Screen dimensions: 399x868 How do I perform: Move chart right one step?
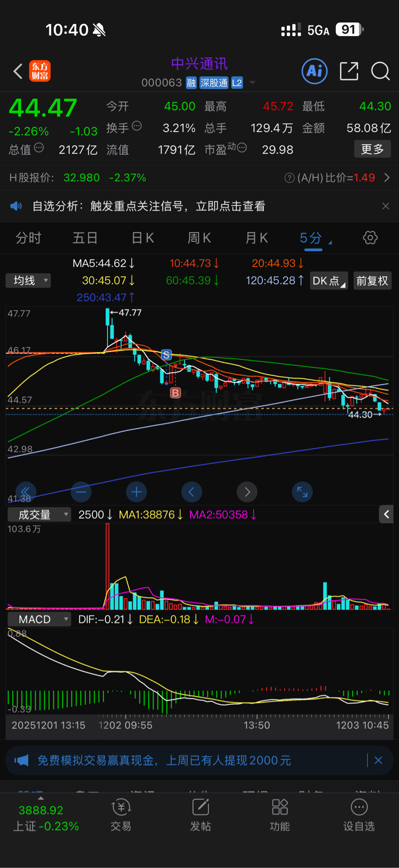pos(247,491)
